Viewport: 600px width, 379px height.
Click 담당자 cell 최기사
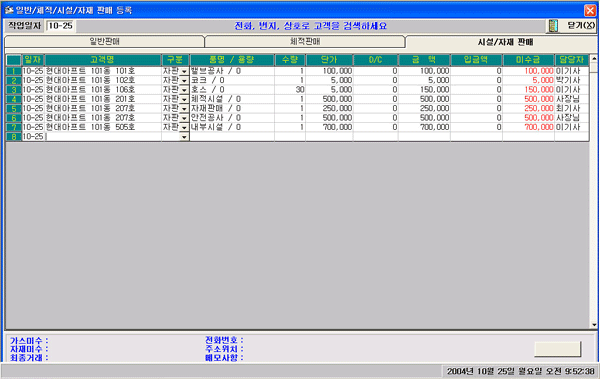click(572, 108)
